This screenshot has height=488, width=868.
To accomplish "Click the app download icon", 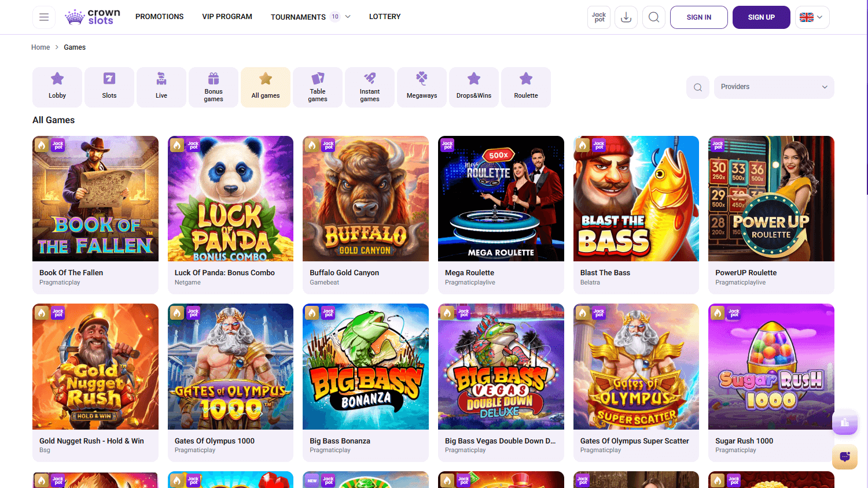I will pos(626,17).
